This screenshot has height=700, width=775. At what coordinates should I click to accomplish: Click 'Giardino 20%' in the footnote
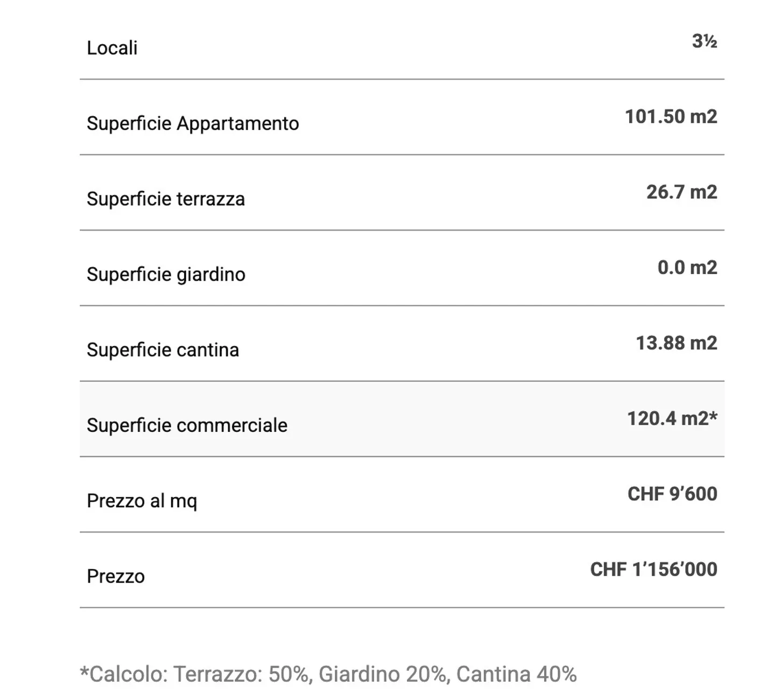pos(383,674)
